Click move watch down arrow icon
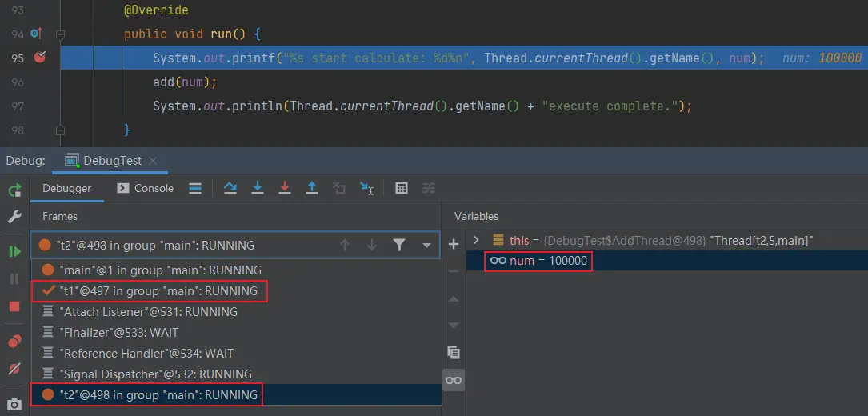Viewport: 868px width, 416px height. tap(454, 325)
